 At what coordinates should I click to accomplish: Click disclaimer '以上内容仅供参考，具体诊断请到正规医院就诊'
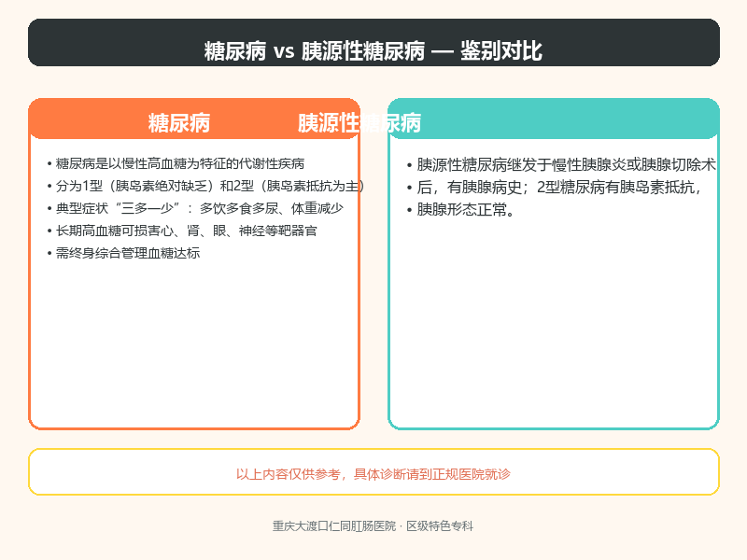pos(373,474)
